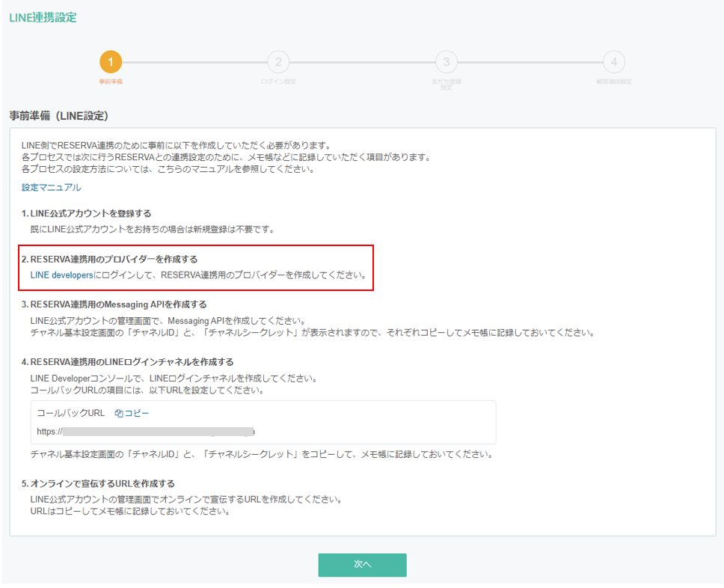Viewport: 724px width, 588px height.
Task: Click the heading 3. RESERVA連携用のMessaging APIを作成する
Action: 114,304
